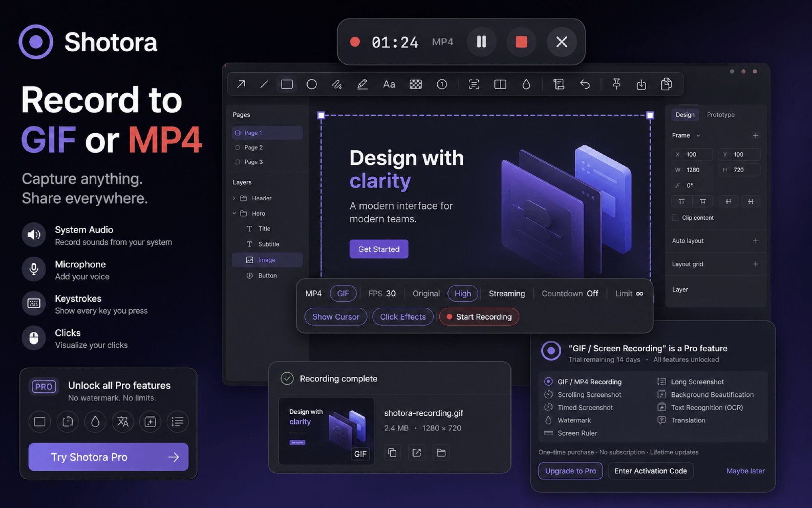Image resolution: width=812 pixels, height=508 pixels.
Task: Stop the recording with red square
Action: pos(521,41)
